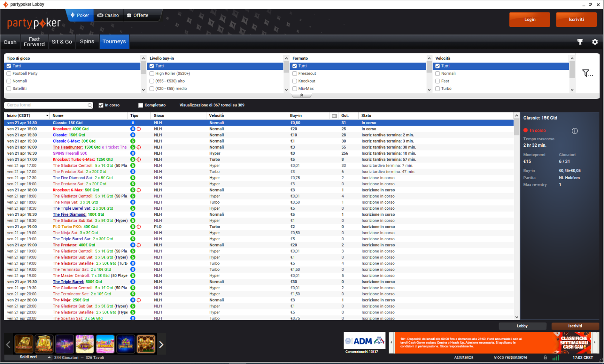
Task: Click the search magnifier in Cerca tornei
Action: click(90, 105)
